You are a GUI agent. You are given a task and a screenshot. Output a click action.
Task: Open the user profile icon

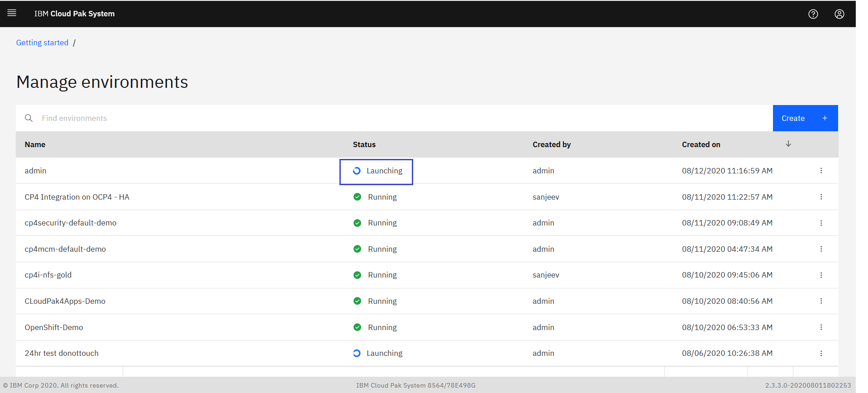pyautogui.click(x=839, y=14)
